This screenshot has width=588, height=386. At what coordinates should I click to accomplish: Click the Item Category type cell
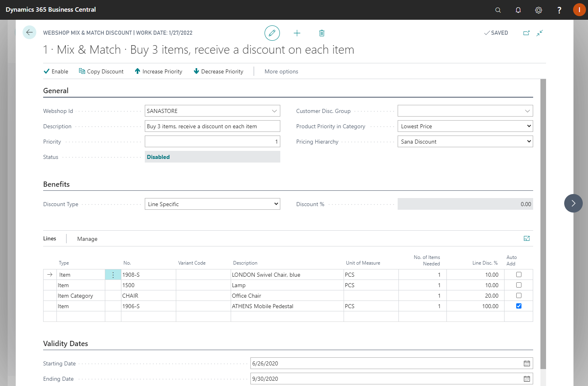click(81, 296)
